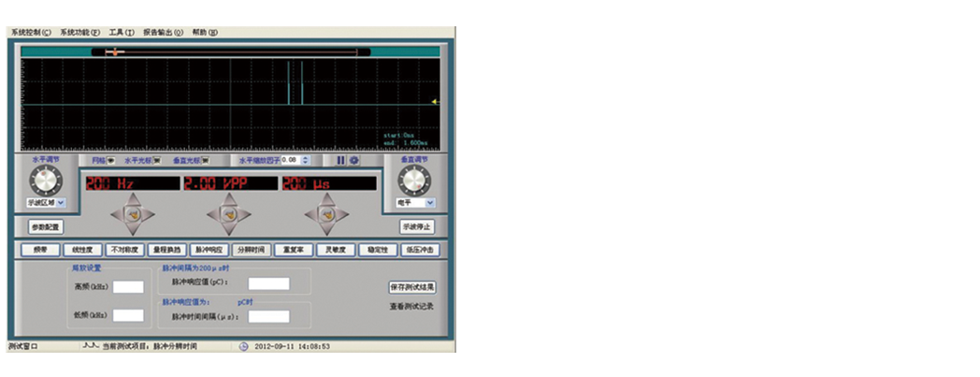The height and width of the screenshot is (377, 980).
Task: Turn the 水平调节 horizontal adjustment knob
Action: pyautogui.click(x=47, y=181)
